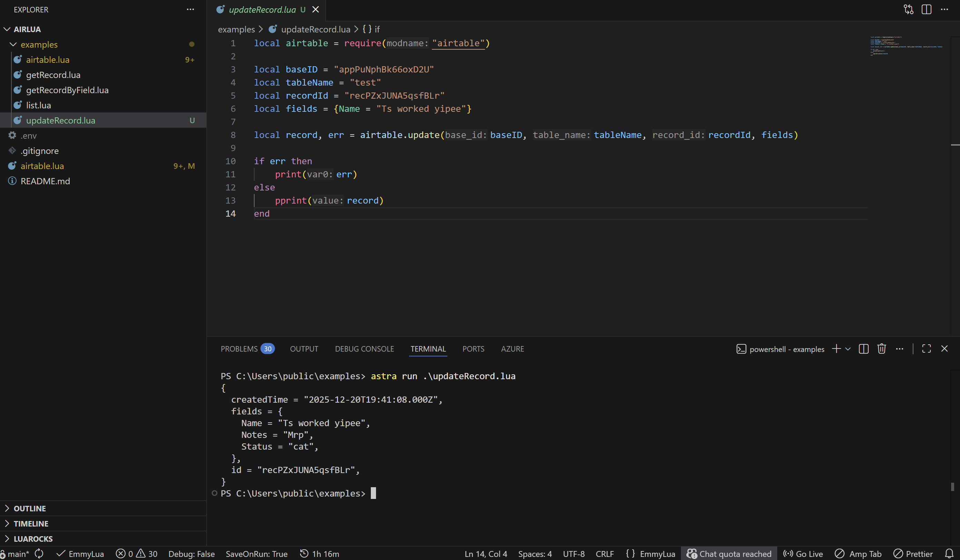Toggle the Amp Tab status item
This screenshot has height=560, width=960.
click(x=858, y=553)
